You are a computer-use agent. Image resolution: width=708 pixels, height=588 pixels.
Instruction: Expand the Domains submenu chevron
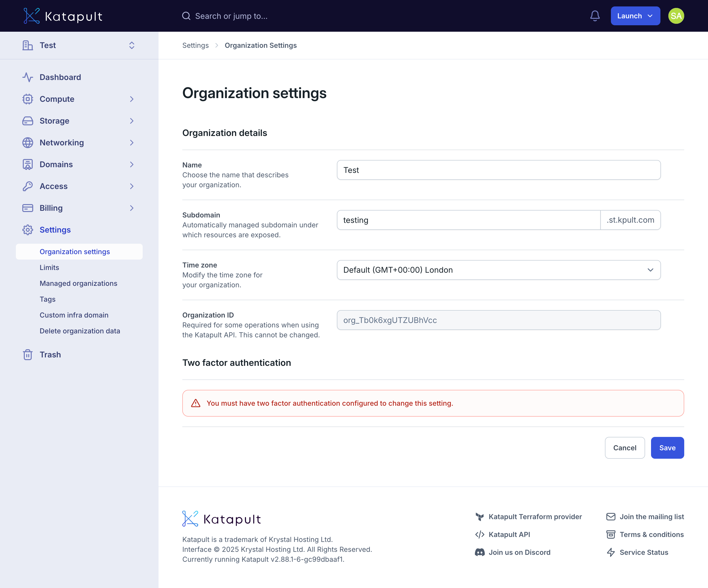point(132,164)
